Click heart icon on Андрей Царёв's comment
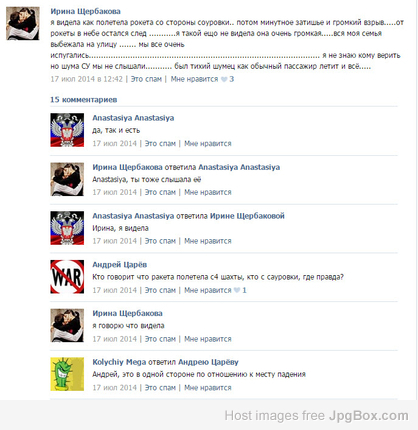Screen dimensions: 418x430 coord(237,290)
